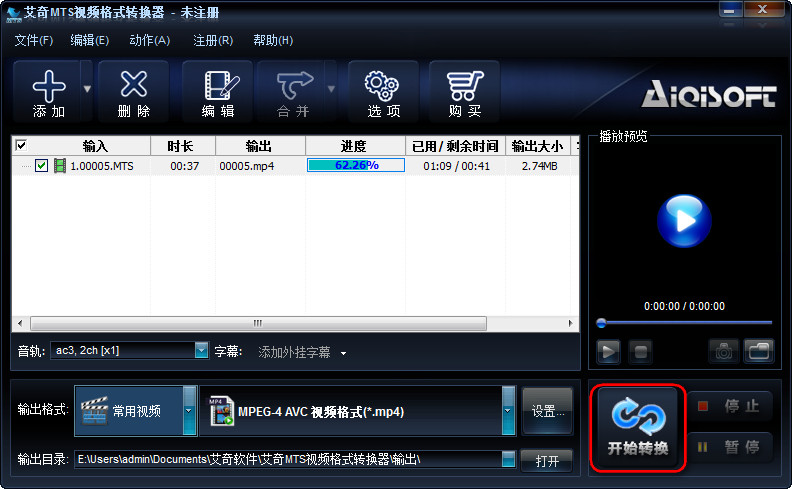Open the 编辑(E) menu

tap(89, 40)
